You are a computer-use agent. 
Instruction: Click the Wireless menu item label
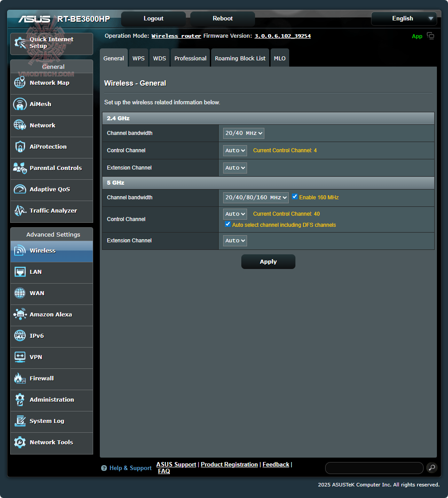[x=43, y=250]
